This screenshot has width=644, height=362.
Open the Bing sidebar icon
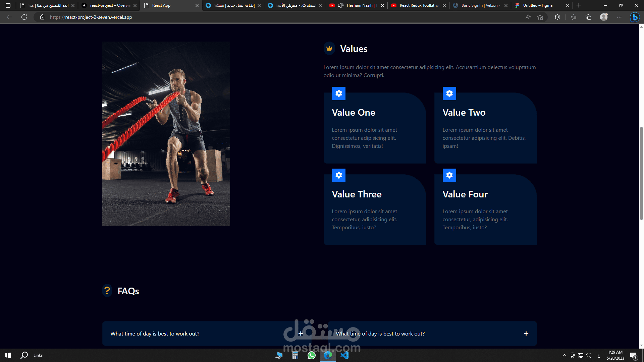tap(634, 17)
